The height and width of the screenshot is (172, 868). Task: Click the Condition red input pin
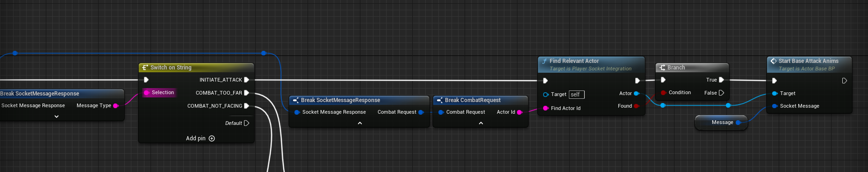point(663,93)
